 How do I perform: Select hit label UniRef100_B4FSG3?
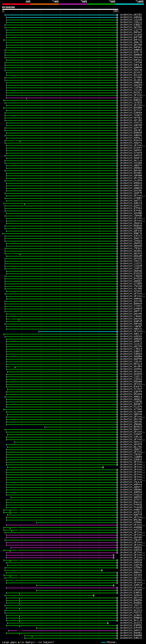pos(131,40)
